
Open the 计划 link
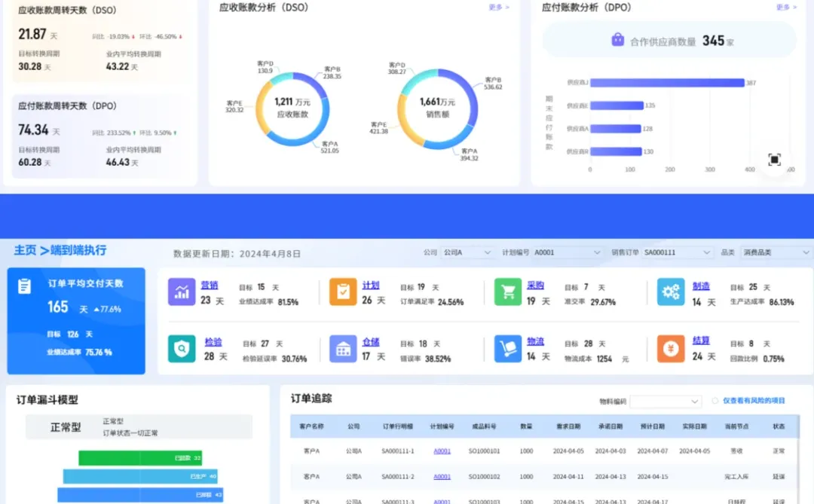[x=371, y=285]
